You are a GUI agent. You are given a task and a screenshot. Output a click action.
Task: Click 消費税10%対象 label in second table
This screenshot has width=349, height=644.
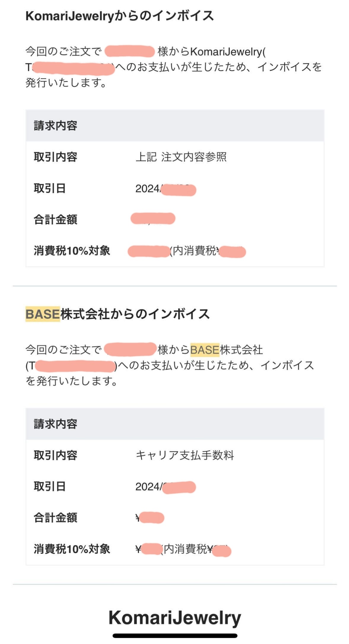[72, 549]
